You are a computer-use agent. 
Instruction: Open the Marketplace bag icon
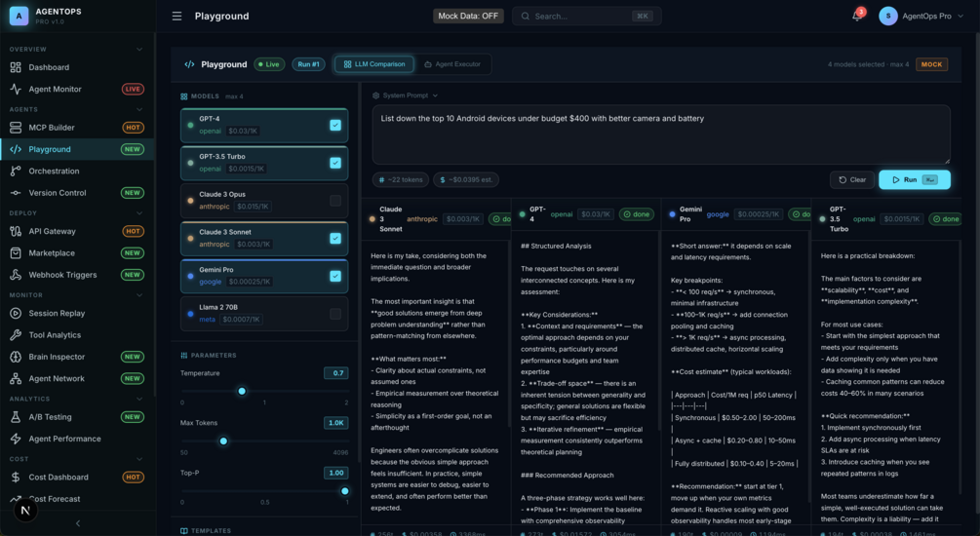16,253
